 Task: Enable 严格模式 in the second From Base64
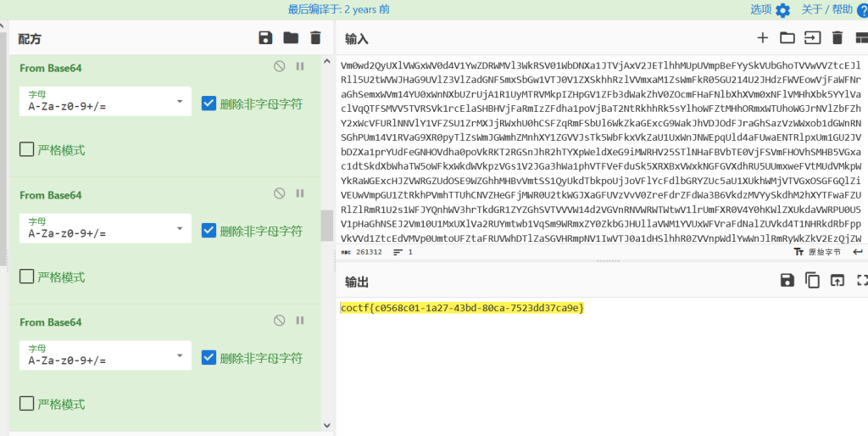click(26, 277)
